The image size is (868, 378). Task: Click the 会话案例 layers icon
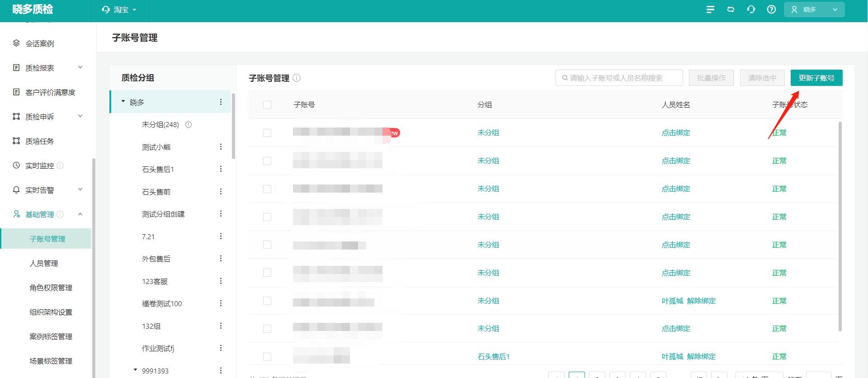tap(16, 43)
